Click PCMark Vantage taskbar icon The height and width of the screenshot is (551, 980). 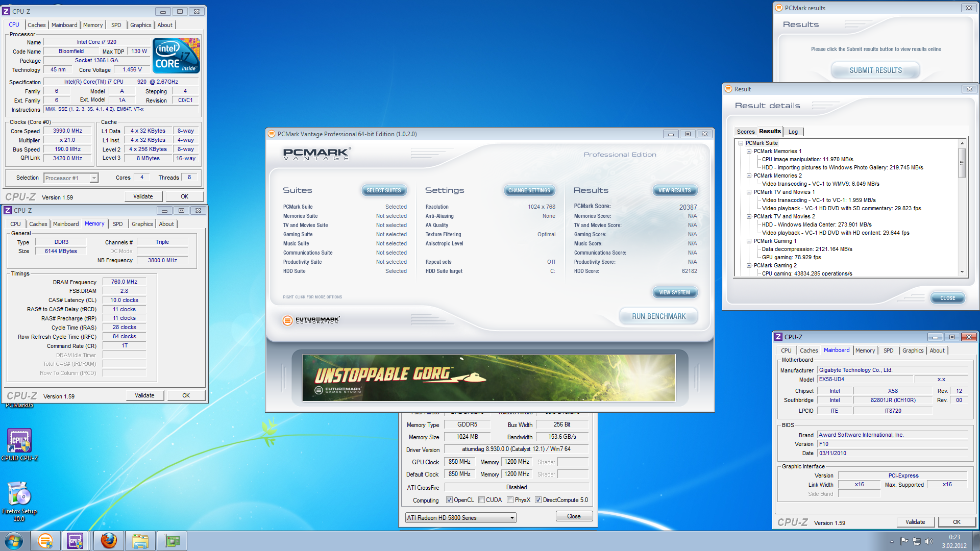[45, 541]
